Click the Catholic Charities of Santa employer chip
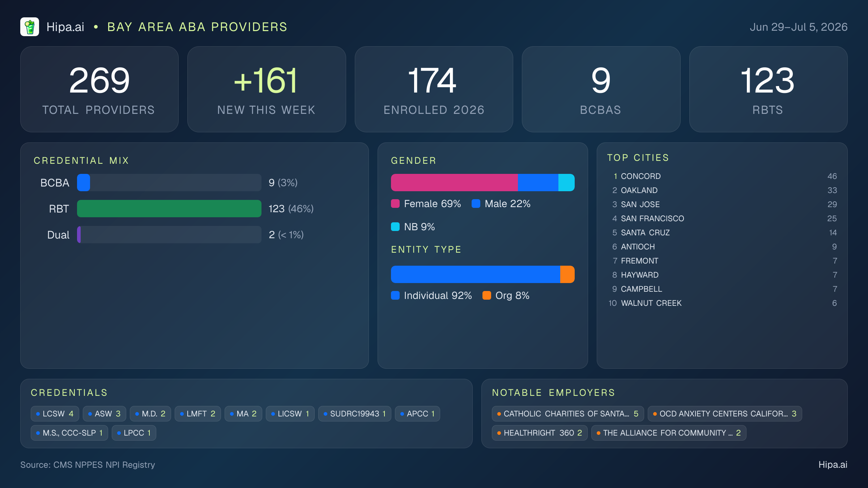Viewport: 868px width, 488px height. pos(568,414)
